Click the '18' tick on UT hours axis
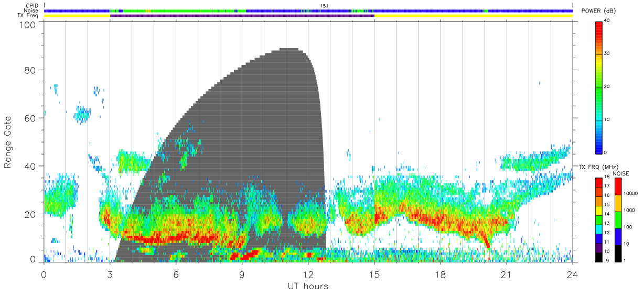This screenshot has width=644, height=297. coord(441,274)
